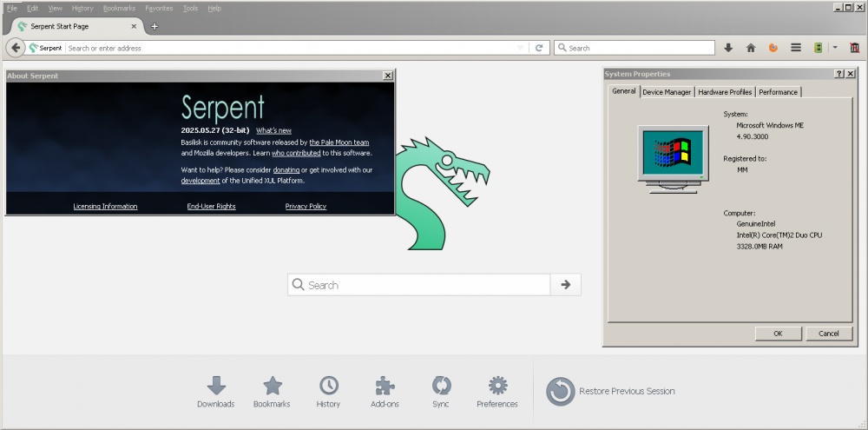The image size is (868, 430).
Task: Click the reload button in the address bar
Action: [539, 48]
